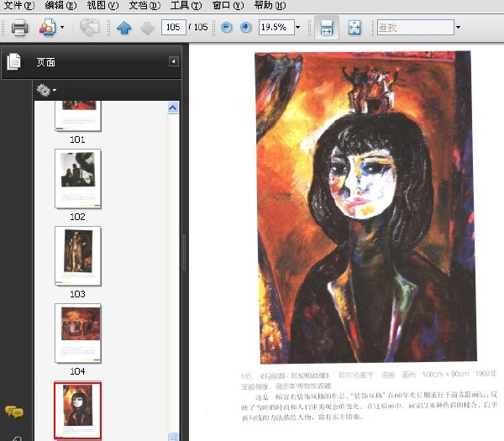Viewport: 504px width, 441px height.
Task: Toggle fit-width scrolling page mode
Action: pyautogui.click(x=327, y=28)
